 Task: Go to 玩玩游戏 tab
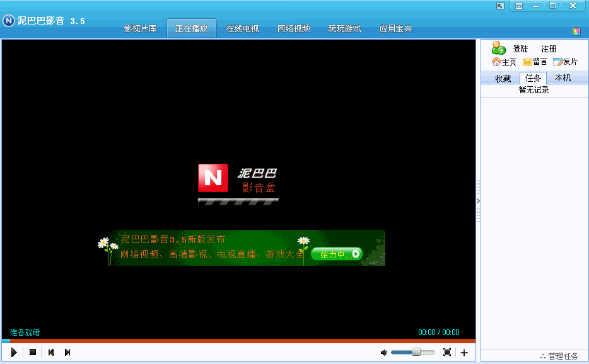tap(345, 28)
